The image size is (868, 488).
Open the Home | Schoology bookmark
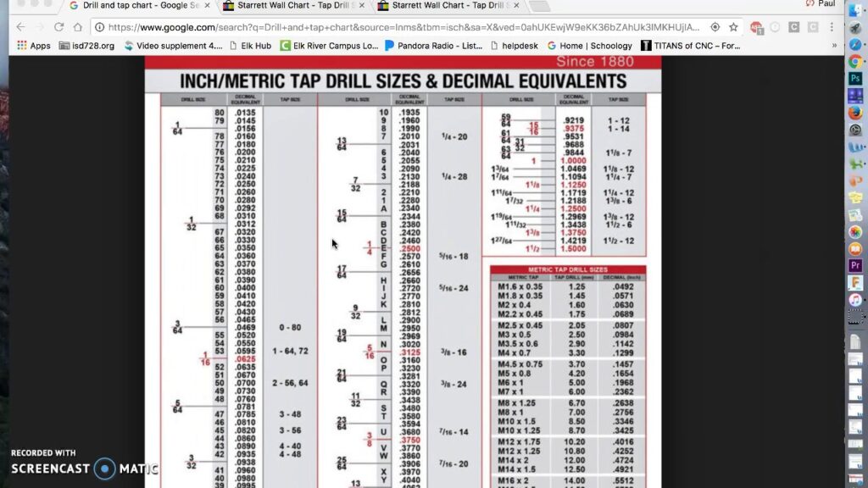(x=590, y=46)
